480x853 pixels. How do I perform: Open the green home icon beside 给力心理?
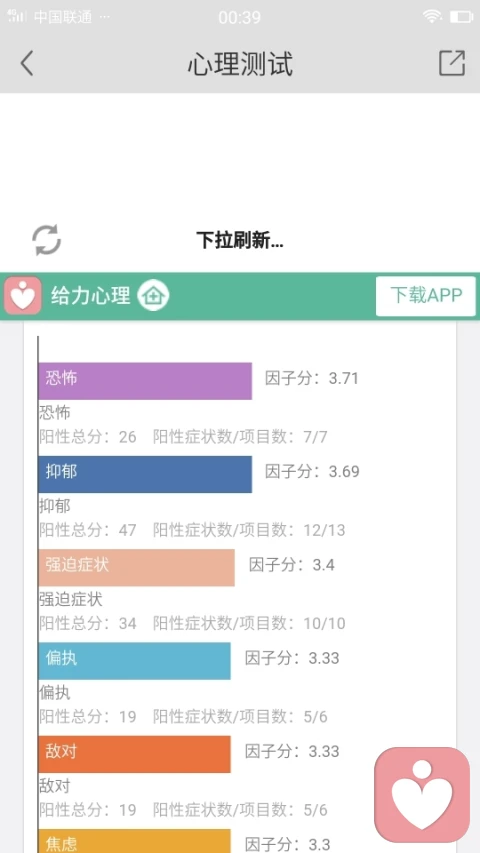[153, 296]
